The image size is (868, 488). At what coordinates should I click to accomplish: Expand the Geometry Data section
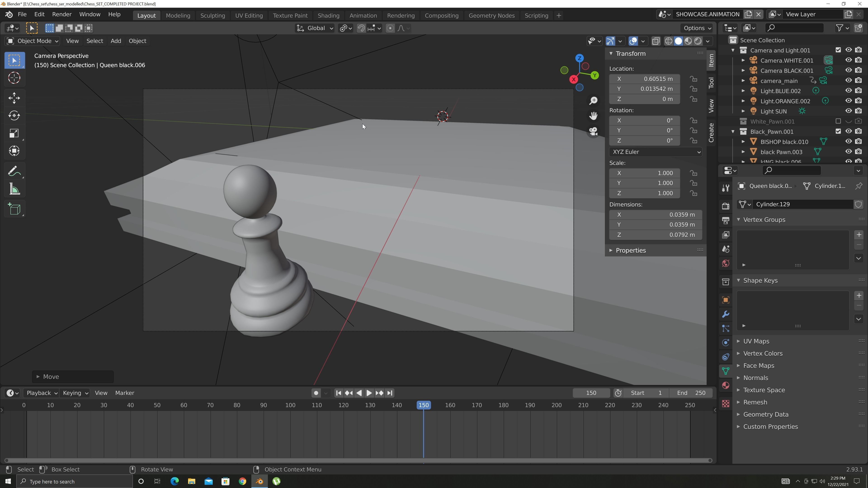coord(765,415)
